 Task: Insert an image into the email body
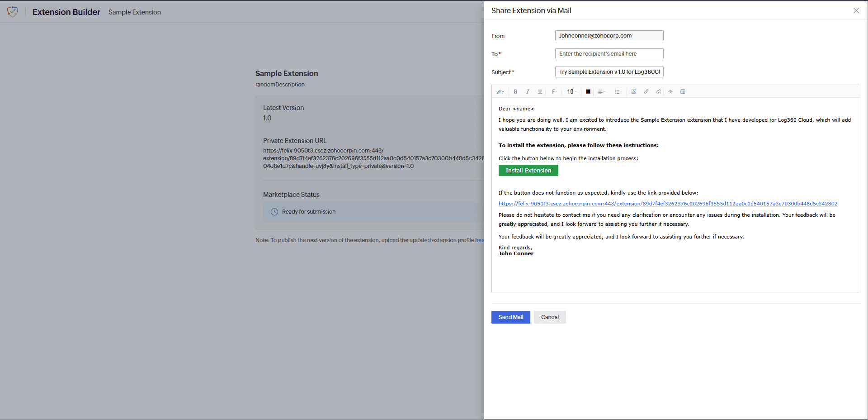[x=634, y=91]
